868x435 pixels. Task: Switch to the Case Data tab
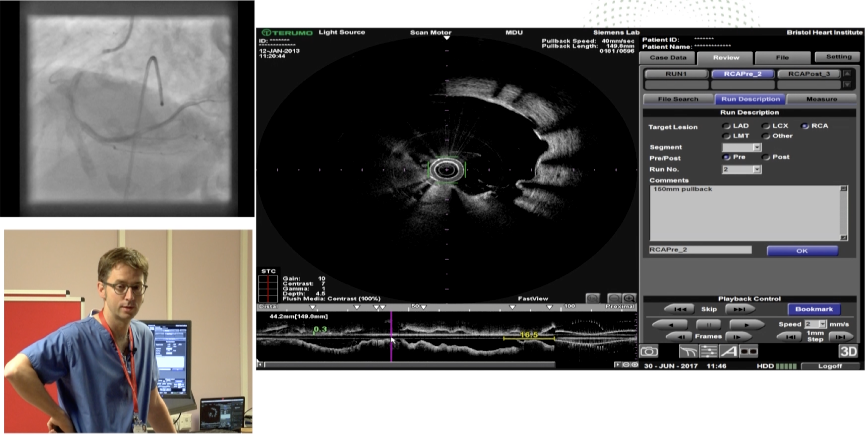click(x=668, y=58)
